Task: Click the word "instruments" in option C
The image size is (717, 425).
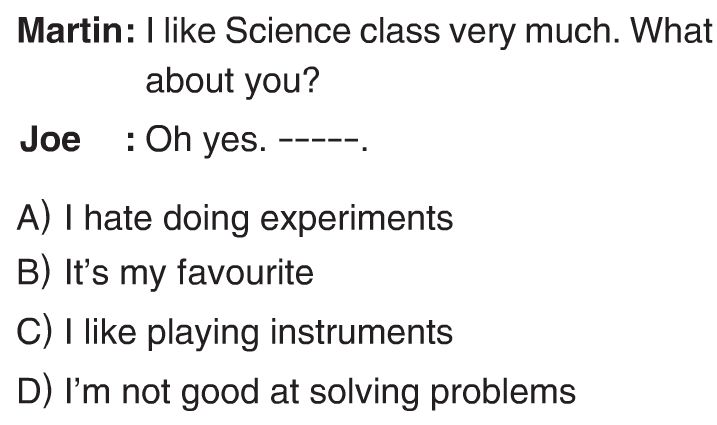Action: coord(361,332)
